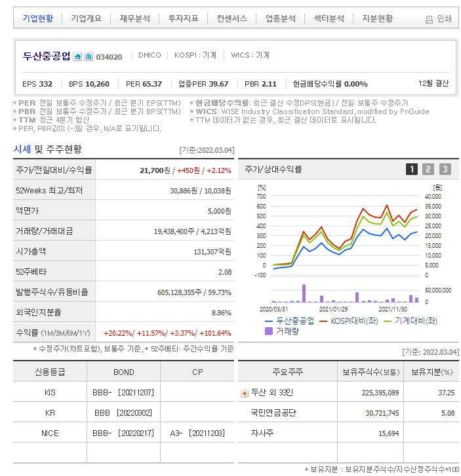
Task: Click the 보유지분(%) column header
Action: pyautogui.click(x=431, y=372)
